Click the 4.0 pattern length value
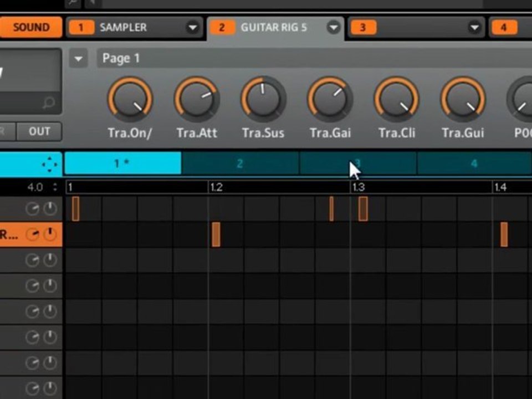532x399 pixels. 35,187
